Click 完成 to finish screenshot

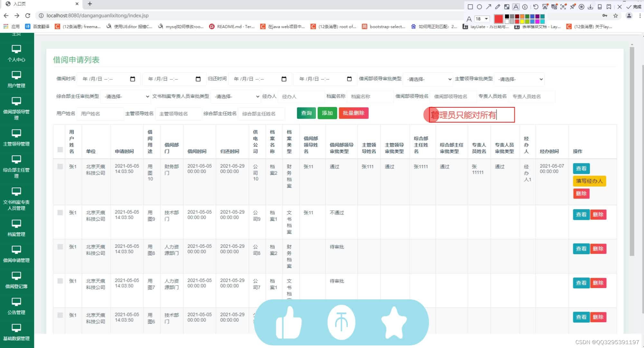tap(634, 7)
